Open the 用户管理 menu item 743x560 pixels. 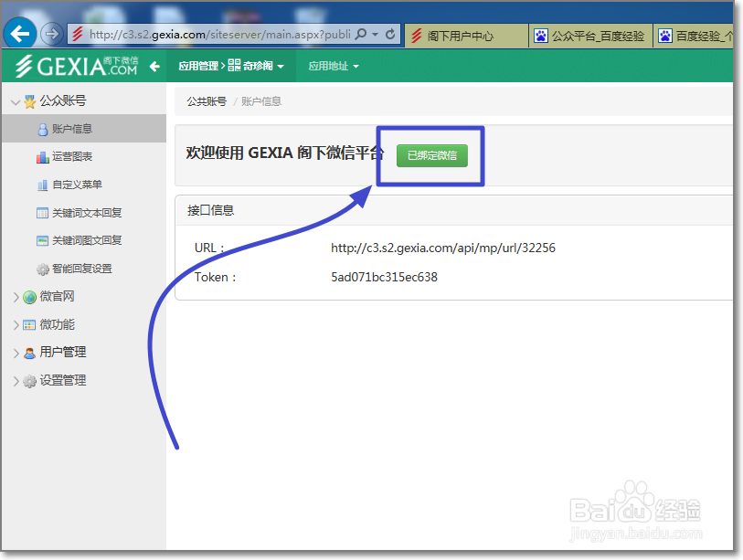pos(63,352)
